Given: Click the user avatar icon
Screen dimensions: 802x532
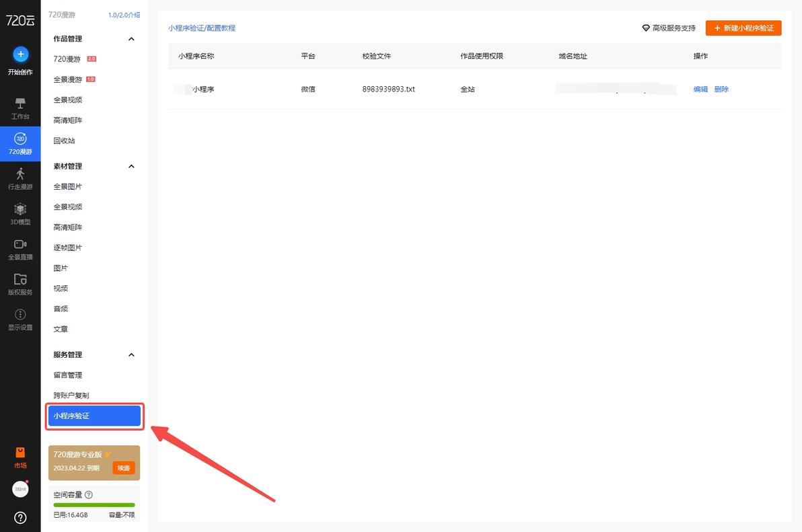Looking at the screenshot, I should [20, 489].
